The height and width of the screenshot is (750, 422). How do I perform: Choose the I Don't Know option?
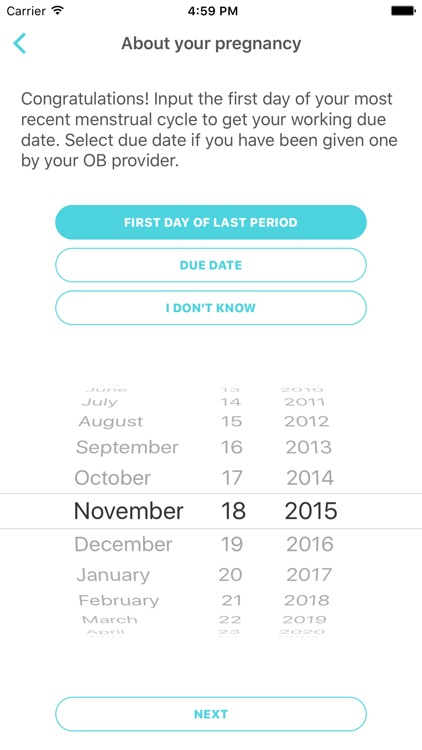click(211, 308)
